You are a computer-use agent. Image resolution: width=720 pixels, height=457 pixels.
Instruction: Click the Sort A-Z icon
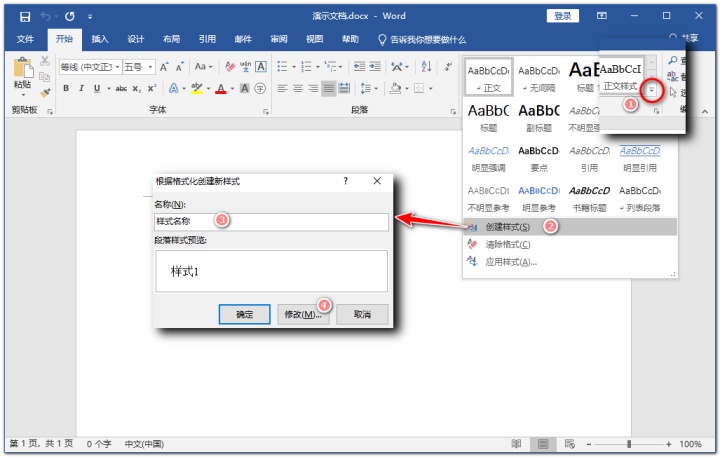pos(426,67)
